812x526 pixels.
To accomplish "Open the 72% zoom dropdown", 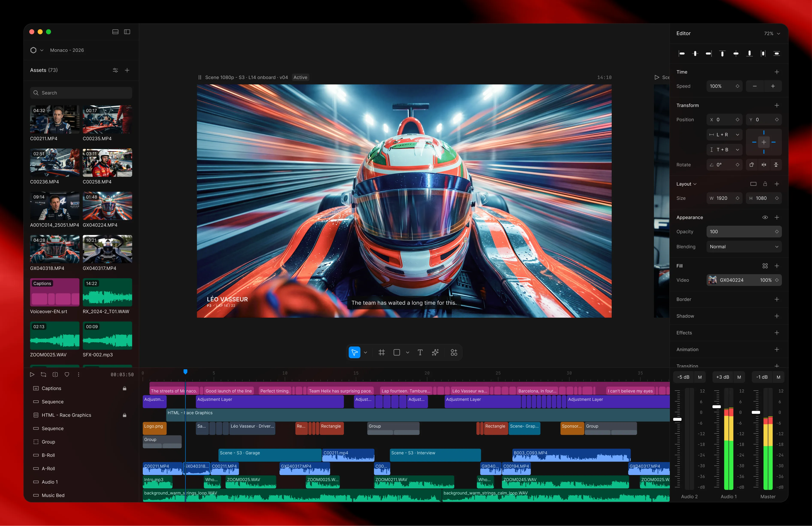I will click(x=772, y=33).
